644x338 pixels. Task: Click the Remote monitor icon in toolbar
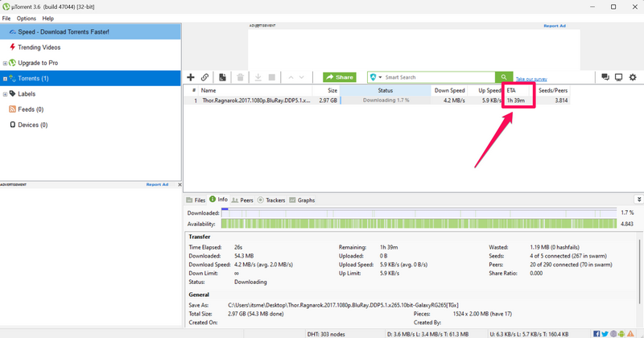tap(618, 77)
